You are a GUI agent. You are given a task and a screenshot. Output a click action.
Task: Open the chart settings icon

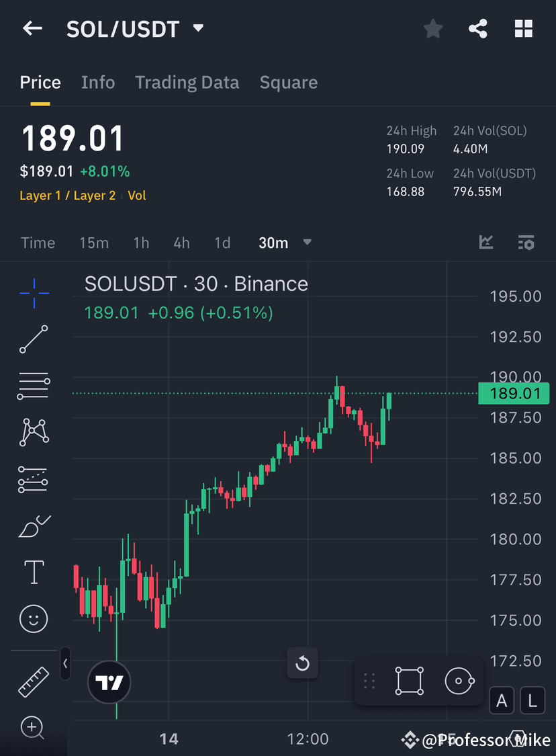click(x=526, y=243)
